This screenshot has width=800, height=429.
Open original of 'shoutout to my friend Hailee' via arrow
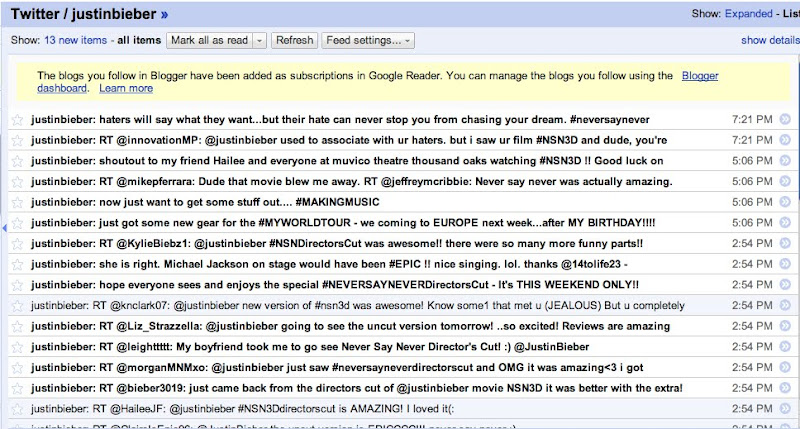[x=785, y=161]
